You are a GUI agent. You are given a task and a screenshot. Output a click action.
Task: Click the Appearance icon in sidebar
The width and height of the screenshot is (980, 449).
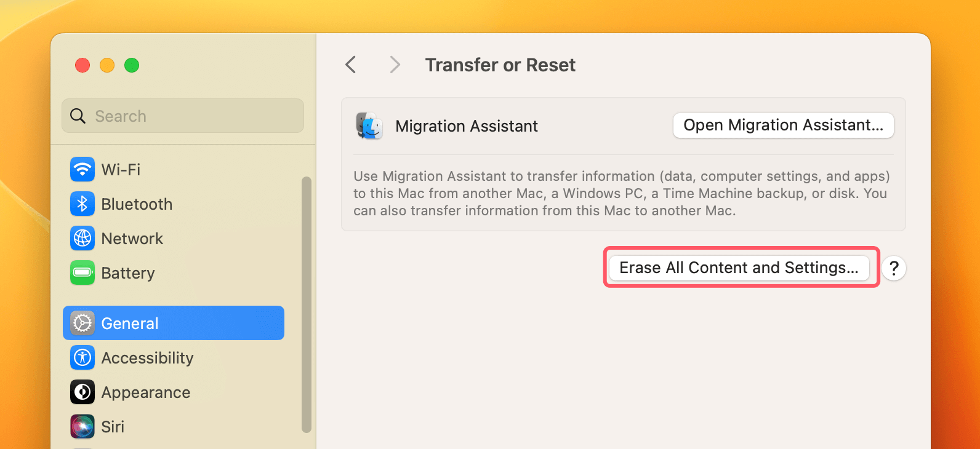(x=82, y=392)
